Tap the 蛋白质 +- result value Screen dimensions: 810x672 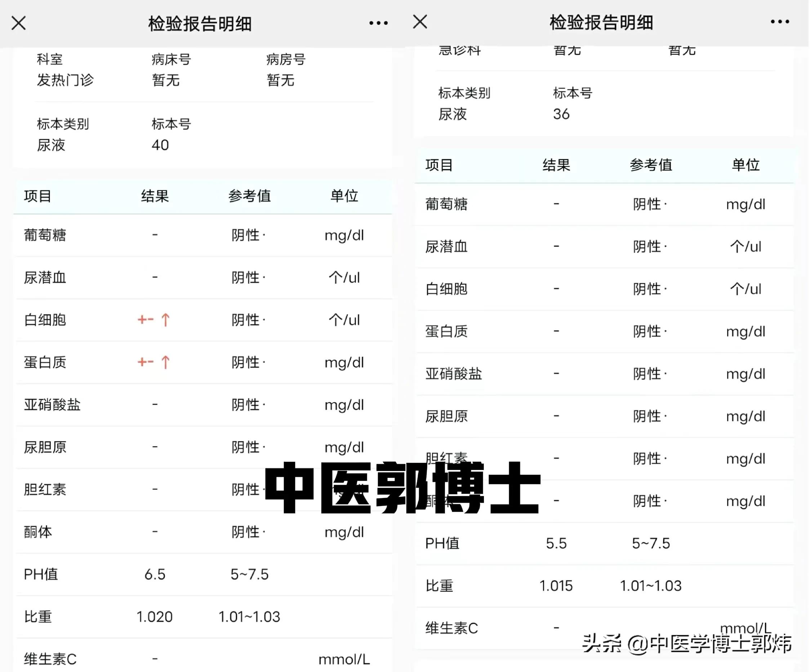146,362
